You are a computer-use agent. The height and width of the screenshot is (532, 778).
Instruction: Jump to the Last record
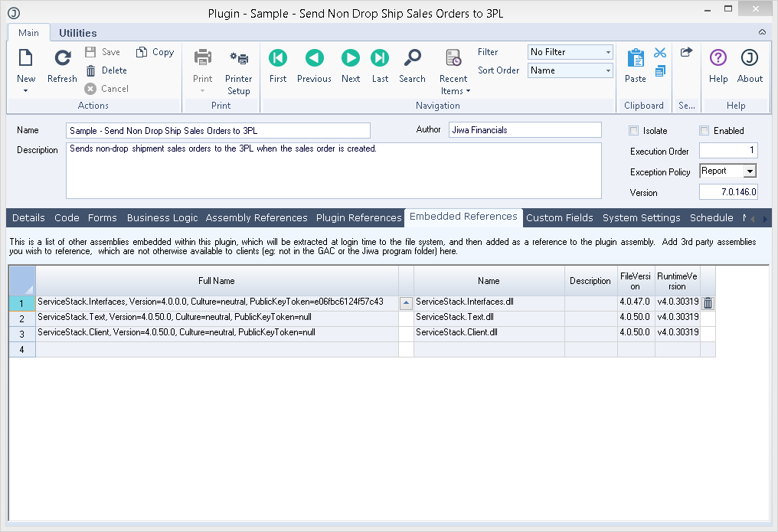click(380, 59)
